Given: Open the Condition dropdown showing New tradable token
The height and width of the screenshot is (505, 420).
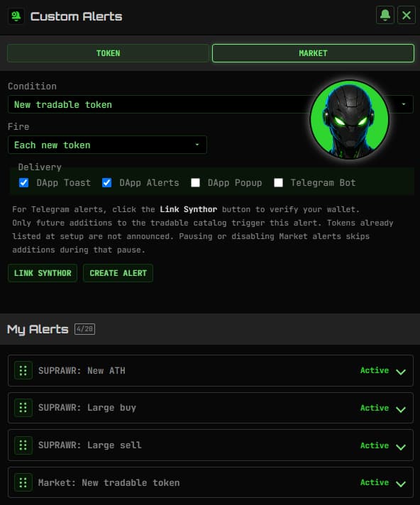Looking at the screenshot, I should click(x=210, y=104).
